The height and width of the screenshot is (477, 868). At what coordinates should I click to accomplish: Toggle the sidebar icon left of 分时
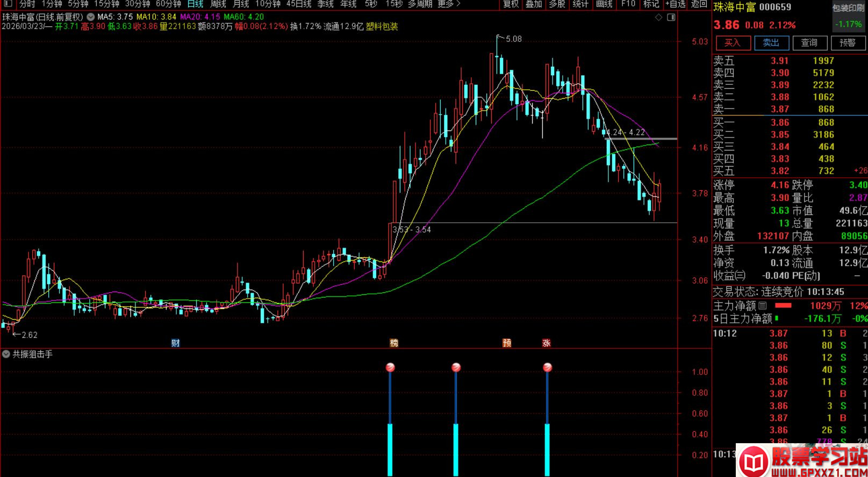(x=8, y=4)
